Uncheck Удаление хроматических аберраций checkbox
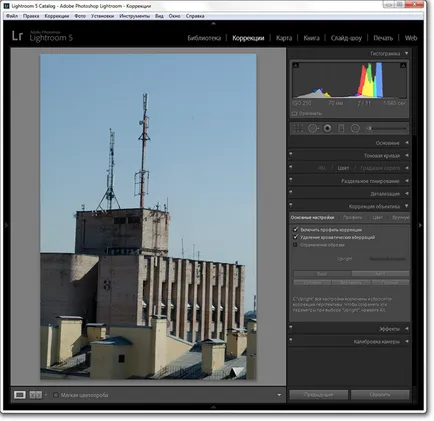The width and height of the screenshot is (434, 421). pos(295,237)
